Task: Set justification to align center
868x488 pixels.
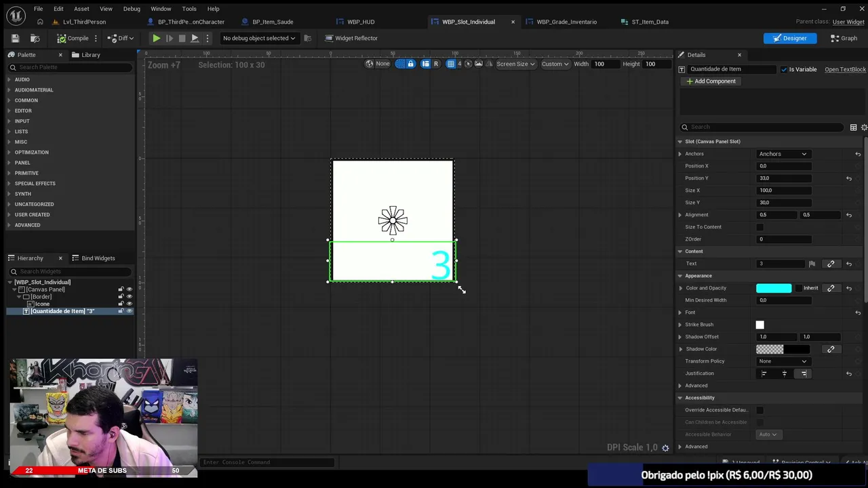Action: (785, 373)
